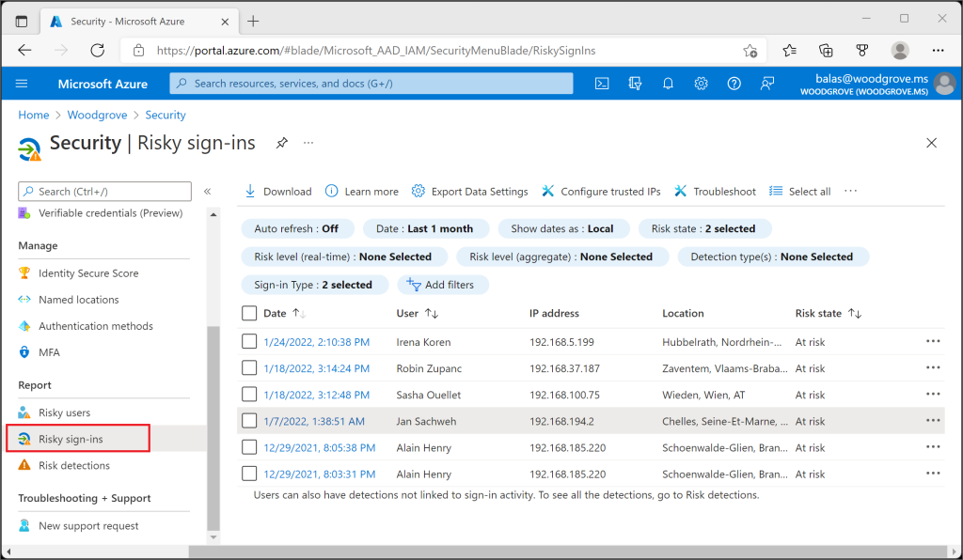Check the Robin Zupanc row checkbox

(248, 367)
